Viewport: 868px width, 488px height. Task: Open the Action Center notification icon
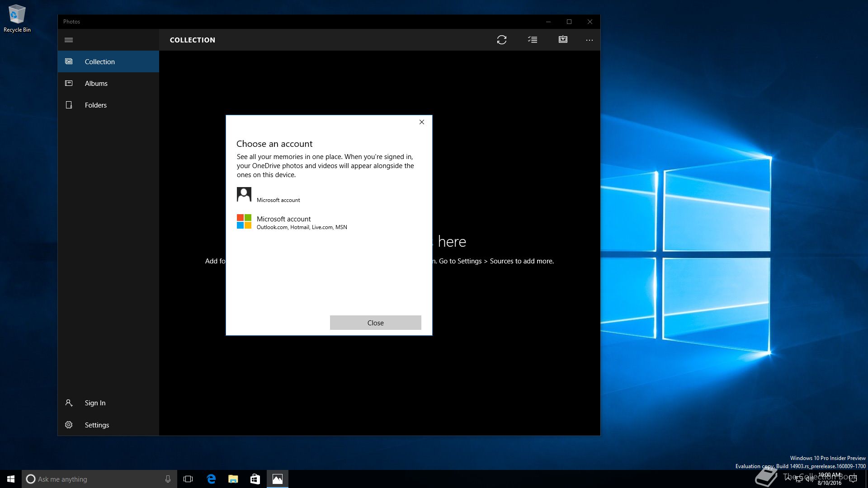click(x=853, y=479)
